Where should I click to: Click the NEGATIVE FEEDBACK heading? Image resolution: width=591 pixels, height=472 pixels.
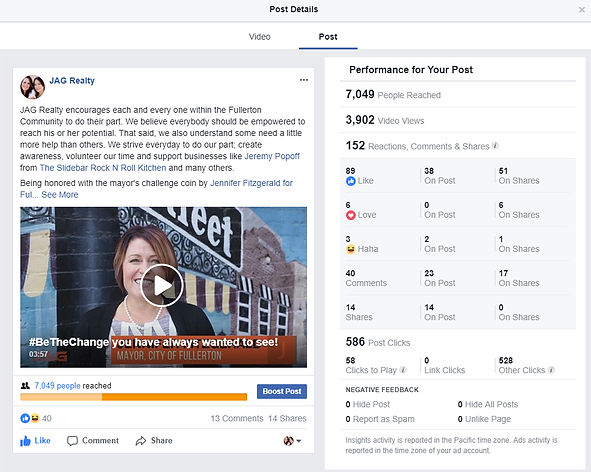coord(382,389)
